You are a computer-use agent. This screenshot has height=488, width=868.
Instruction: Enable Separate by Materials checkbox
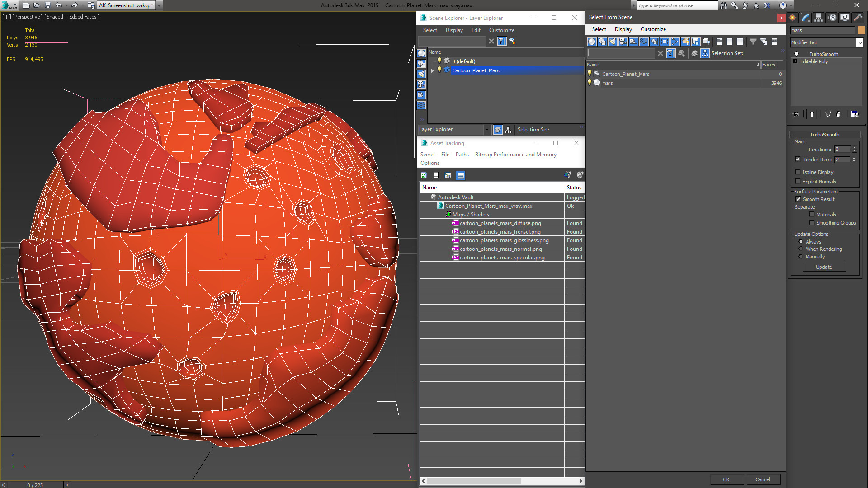click(811, 215)
